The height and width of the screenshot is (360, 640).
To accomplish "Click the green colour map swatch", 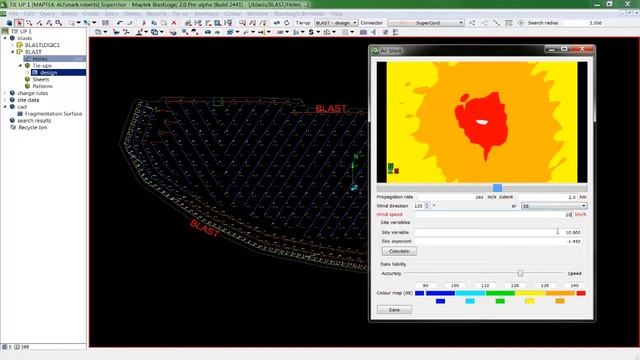I will (x=500, y=301).
